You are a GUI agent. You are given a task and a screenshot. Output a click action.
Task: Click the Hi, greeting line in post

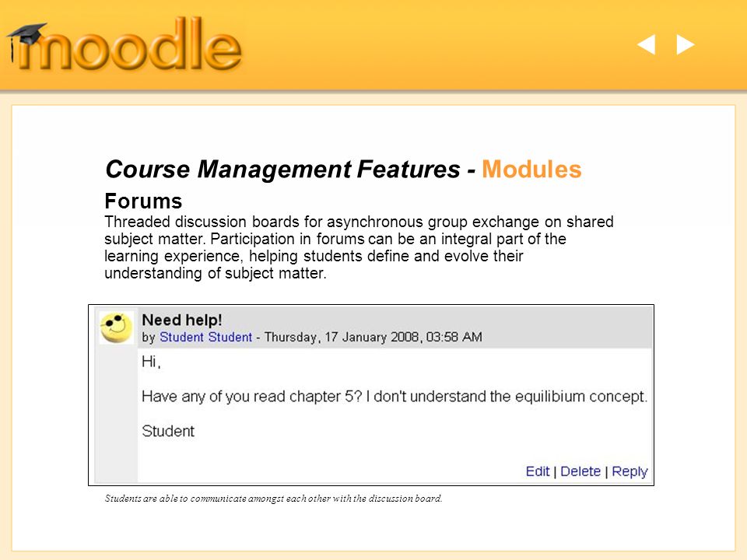point(152,362)
